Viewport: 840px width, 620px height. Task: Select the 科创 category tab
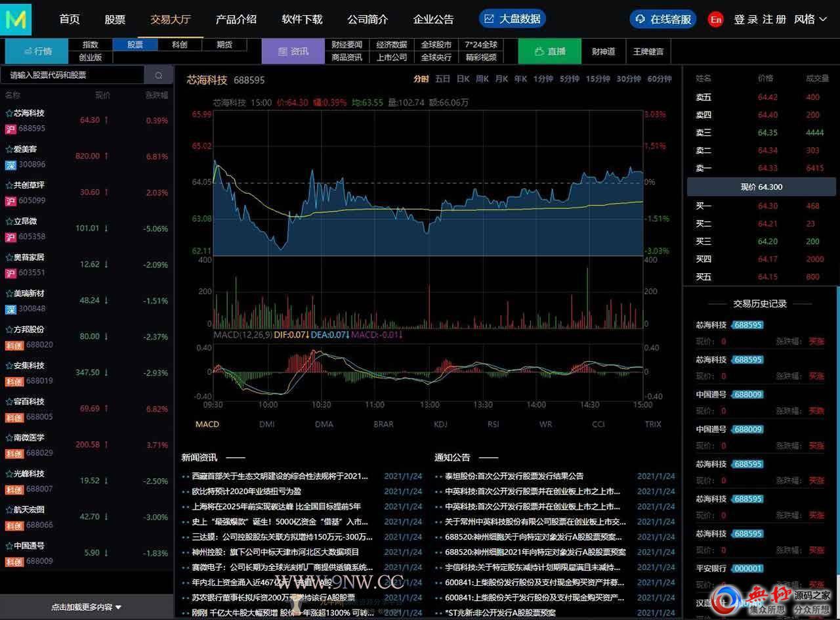[180, 45]
